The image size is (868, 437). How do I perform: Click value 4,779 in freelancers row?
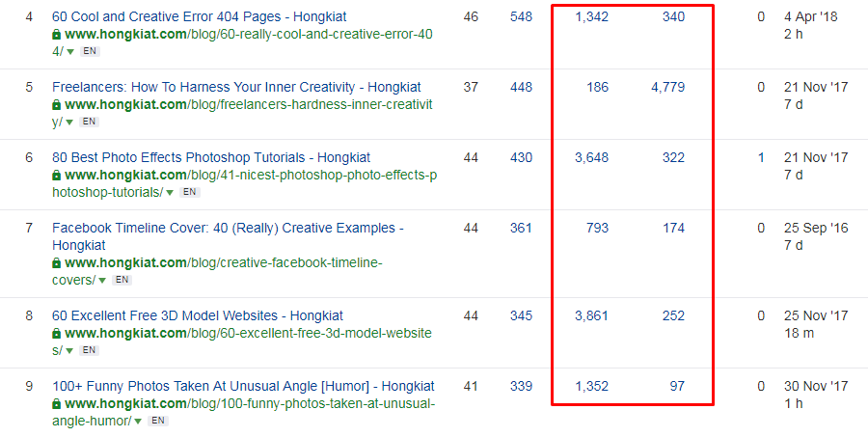click(668, 87)
